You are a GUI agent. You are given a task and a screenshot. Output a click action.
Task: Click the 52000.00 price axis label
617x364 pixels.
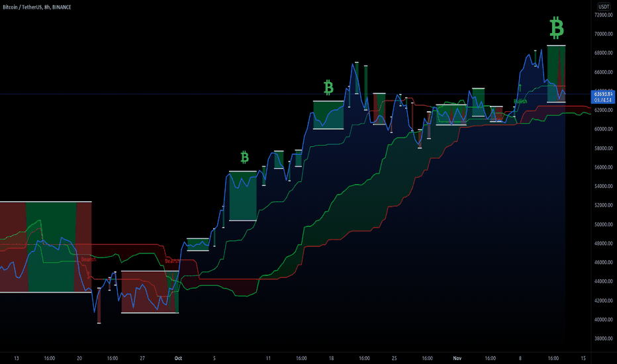point(603,205)
